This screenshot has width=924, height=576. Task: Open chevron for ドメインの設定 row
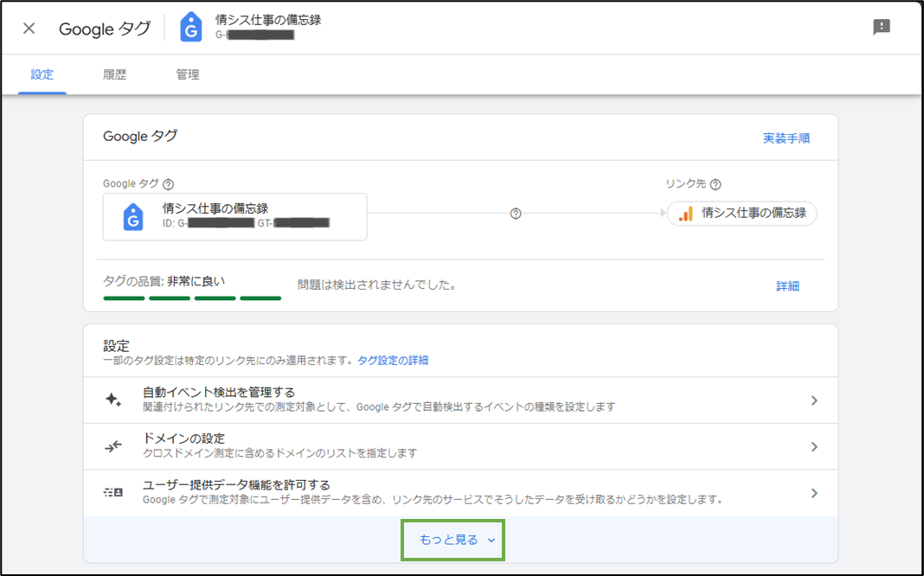pyautogui.click(x=814, y=447)
